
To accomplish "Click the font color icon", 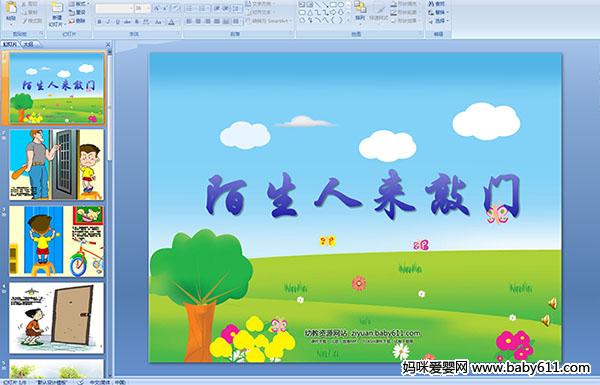I will point(171,22).
